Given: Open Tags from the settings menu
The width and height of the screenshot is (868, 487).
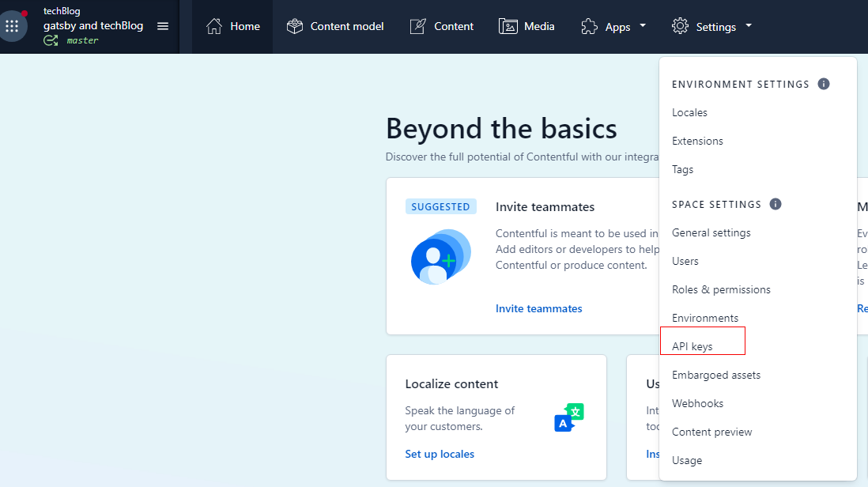Looking at the screenshot, I should click(682, 169).
